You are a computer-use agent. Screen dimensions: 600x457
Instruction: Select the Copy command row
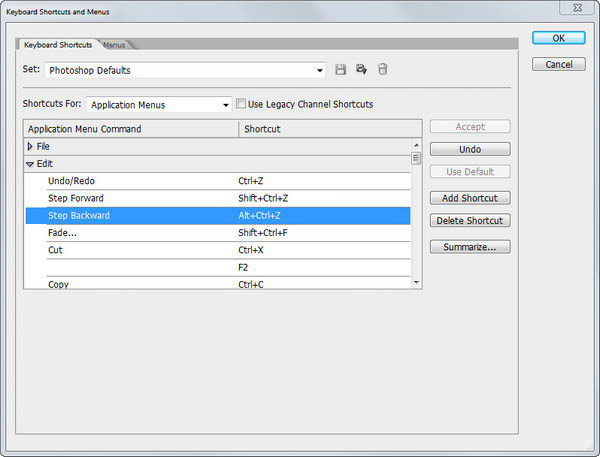(x=218, y=284)
